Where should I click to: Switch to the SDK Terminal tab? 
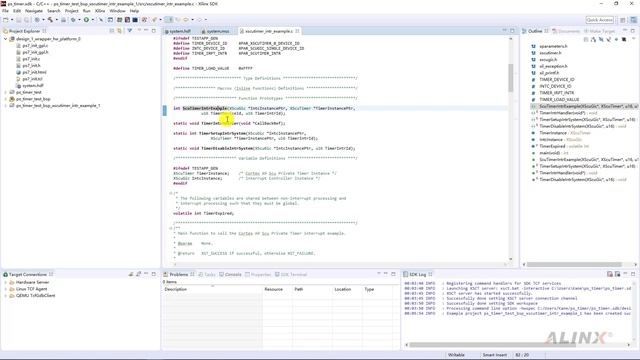coord(291,274)
